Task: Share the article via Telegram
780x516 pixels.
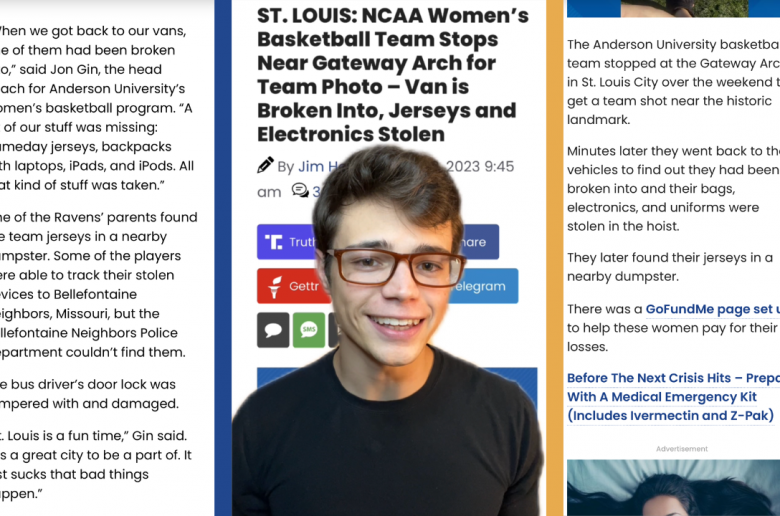Action: click(489, 286)
